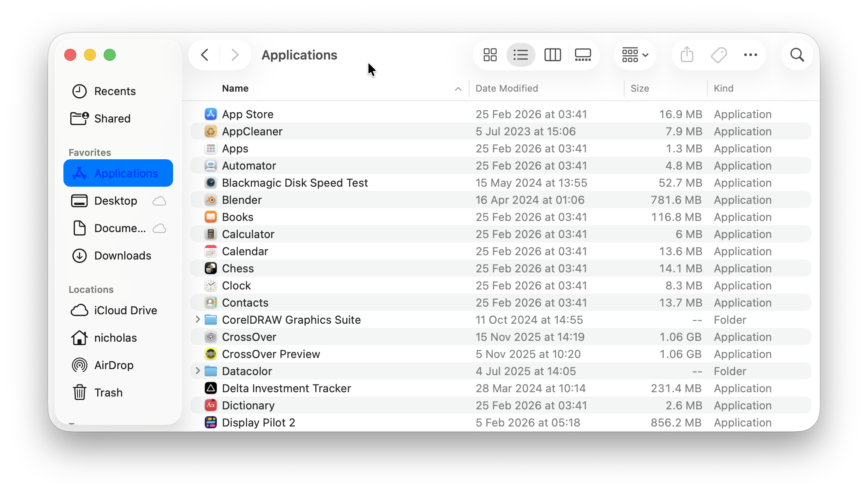Sort by the Name column header
Viewport: 868px width, 495px height.
[235, 88]
